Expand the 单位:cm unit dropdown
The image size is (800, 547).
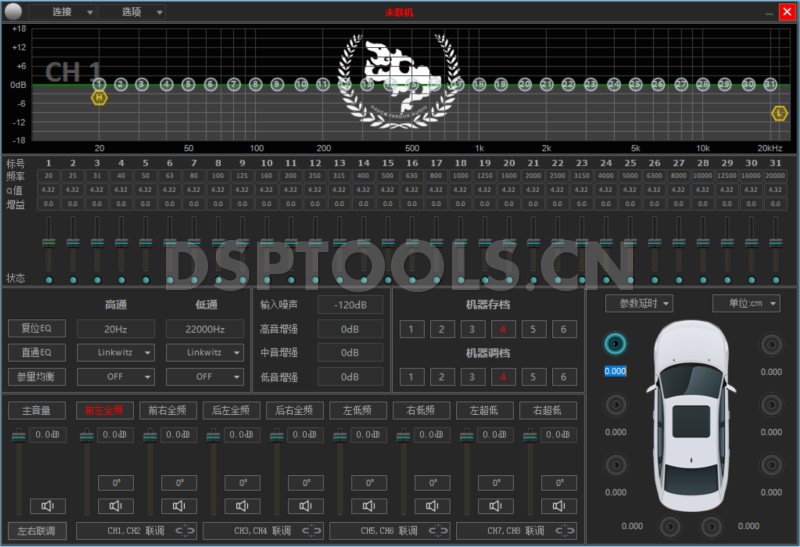[745, 303]
